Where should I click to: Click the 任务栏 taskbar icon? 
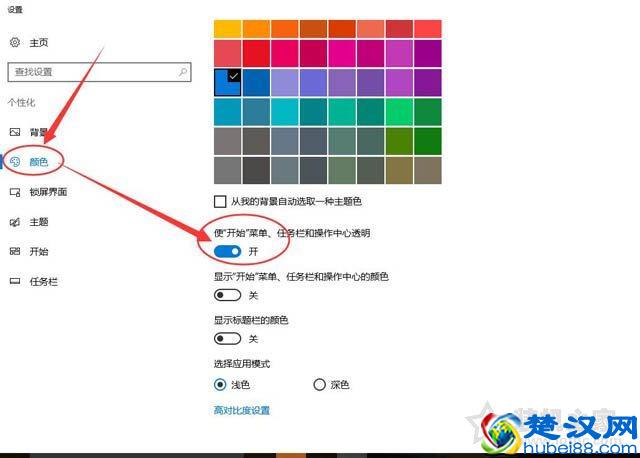[15, 281]
